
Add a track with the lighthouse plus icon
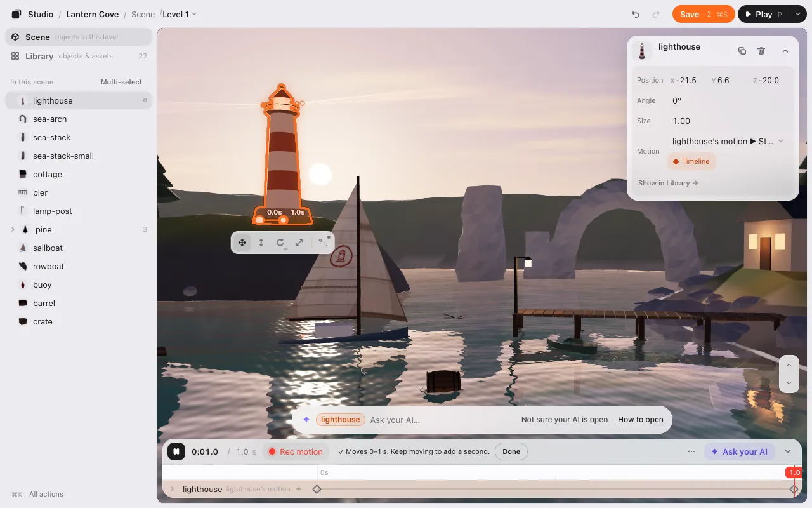(299, 489)
